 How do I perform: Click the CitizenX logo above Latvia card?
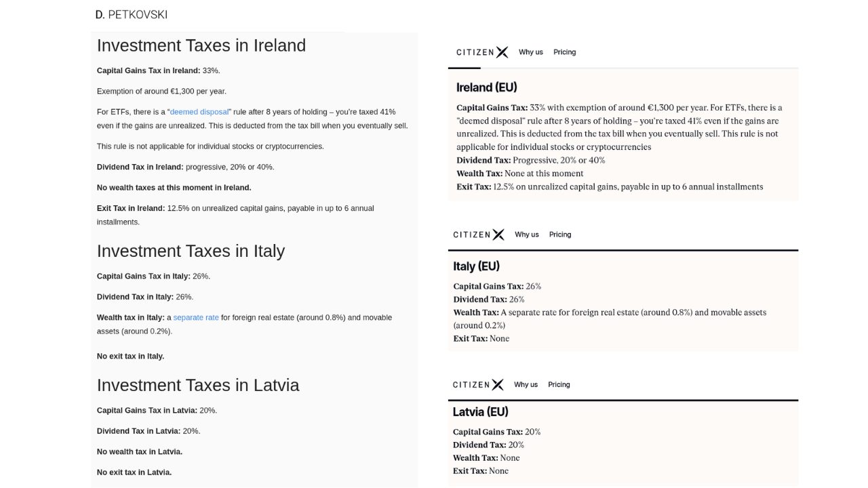[478, 385]
